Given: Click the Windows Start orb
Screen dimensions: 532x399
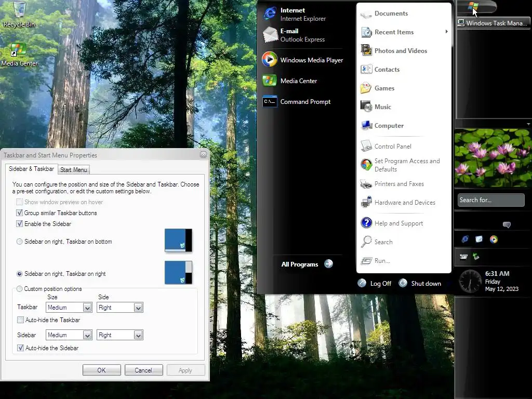Looking at the screenshot, I should (473, 6).
